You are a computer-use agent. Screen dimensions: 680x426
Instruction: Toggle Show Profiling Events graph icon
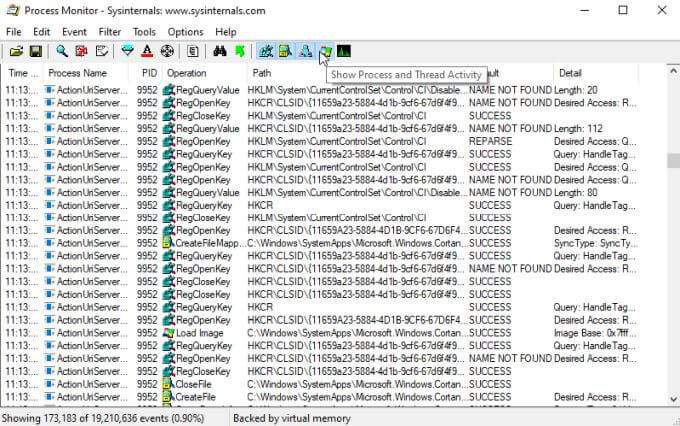(344, 52)
